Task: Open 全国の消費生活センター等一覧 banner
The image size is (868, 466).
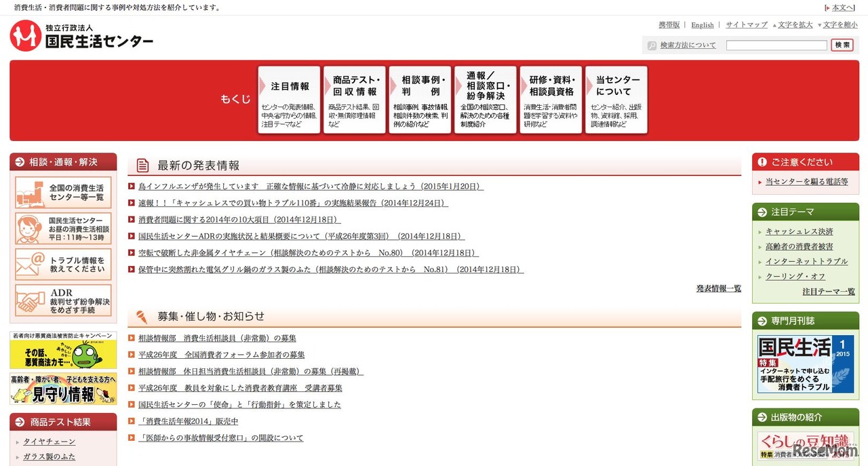Action: coord(63,193)
